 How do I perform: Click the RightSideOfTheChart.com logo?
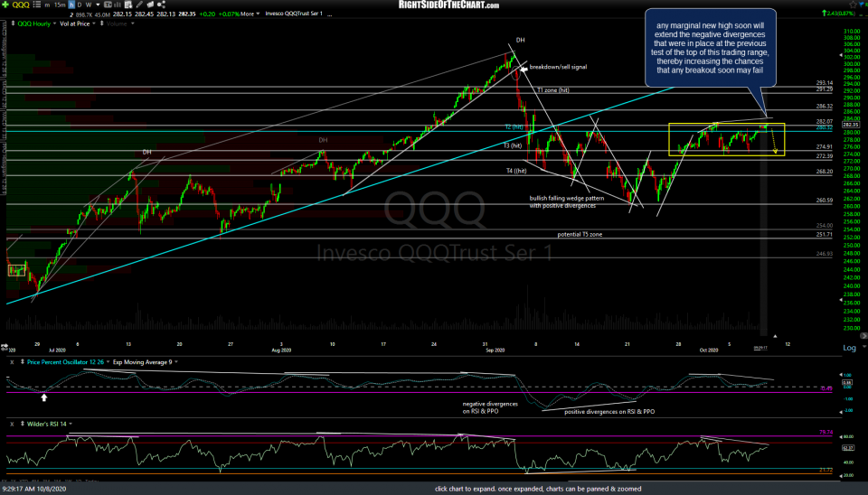pyautogui.click(x=448, y=5)
